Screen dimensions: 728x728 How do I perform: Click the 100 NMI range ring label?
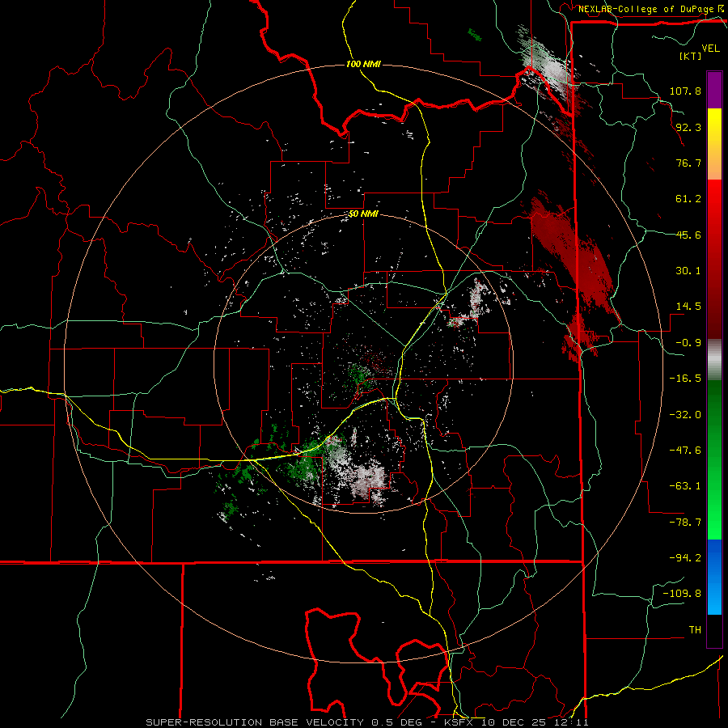363,64
